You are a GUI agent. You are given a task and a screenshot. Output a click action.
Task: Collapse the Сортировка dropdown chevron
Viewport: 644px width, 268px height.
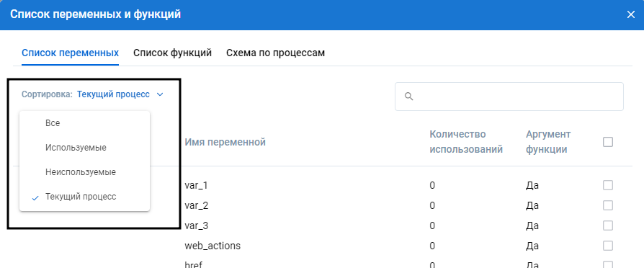click(x=160, y=94)
